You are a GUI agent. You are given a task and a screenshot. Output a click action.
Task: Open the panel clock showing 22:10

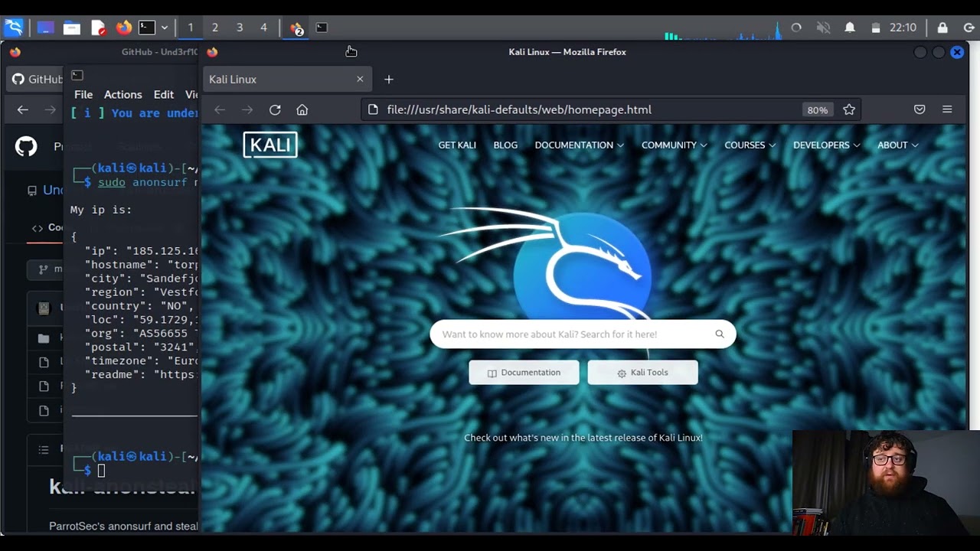[903, 28]
